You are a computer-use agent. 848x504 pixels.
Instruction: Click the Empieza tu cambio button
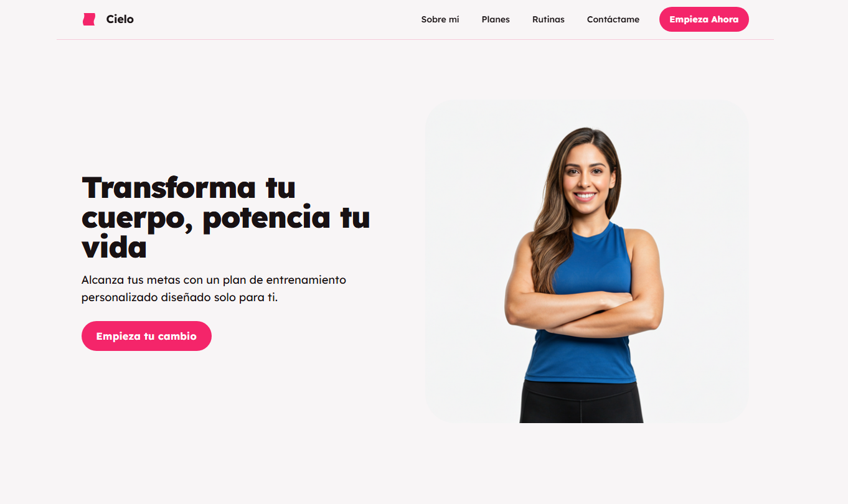(x=146, y=336)
